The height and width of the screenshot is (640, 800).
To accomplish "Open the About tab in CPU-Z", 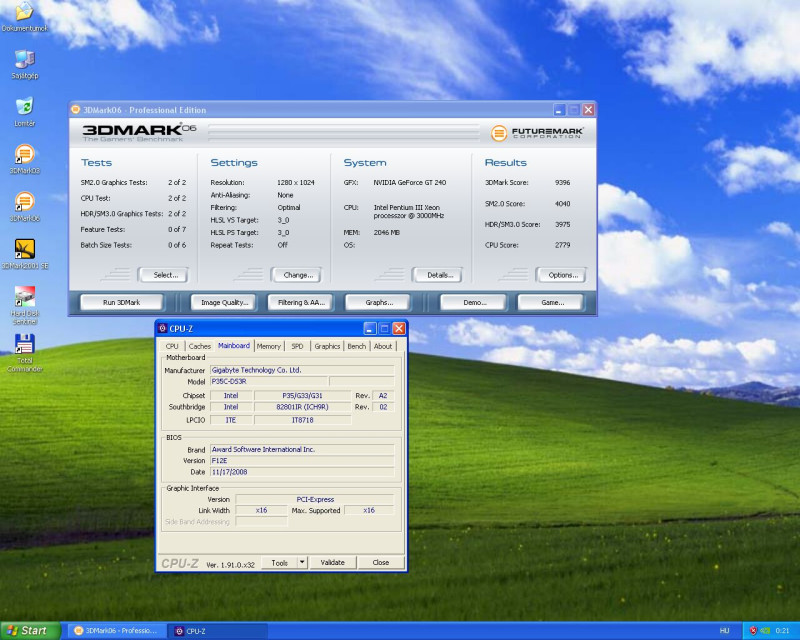I will coord(383,346).
